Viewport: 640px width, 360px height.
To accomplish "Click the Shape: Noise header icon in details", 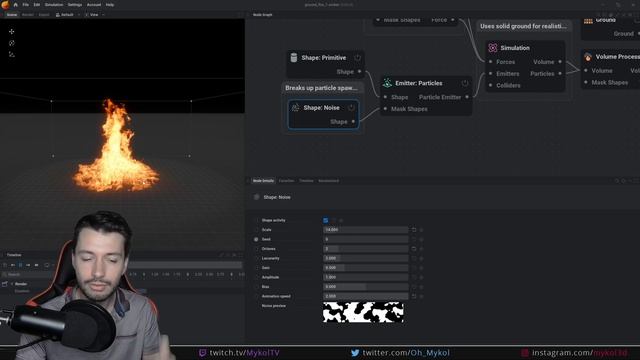I will coord(256,197).
